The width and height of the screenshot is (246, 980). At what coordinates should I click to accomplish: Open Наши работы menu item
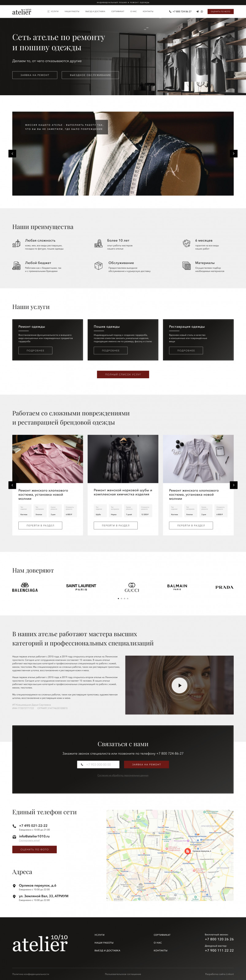tap(72, 11)
